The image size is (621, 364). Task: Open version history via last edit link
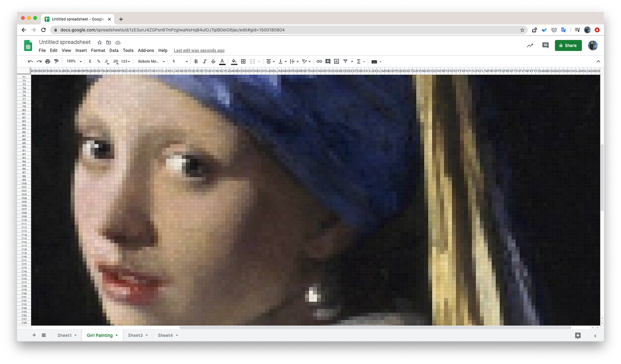pyautogui.click(x=199, y=50)
